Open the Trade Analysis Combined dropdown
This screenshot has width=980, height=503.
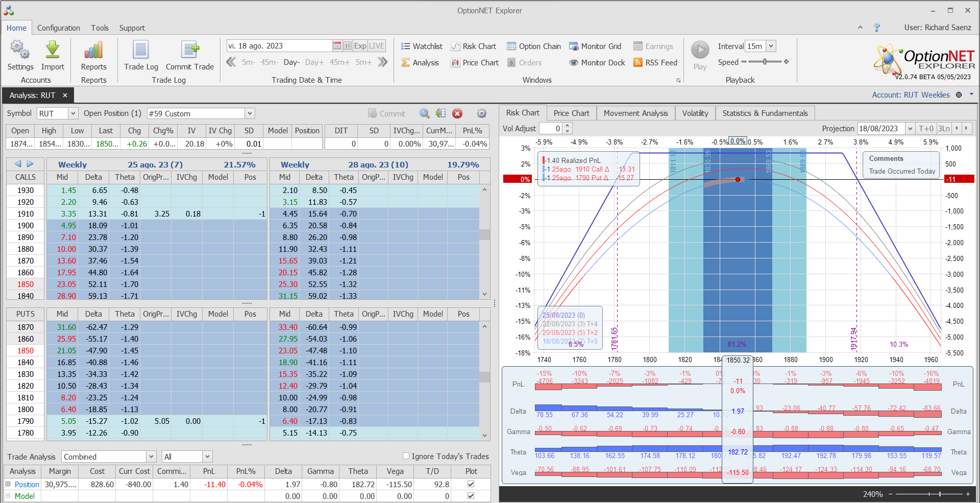(x=151, y=457)
